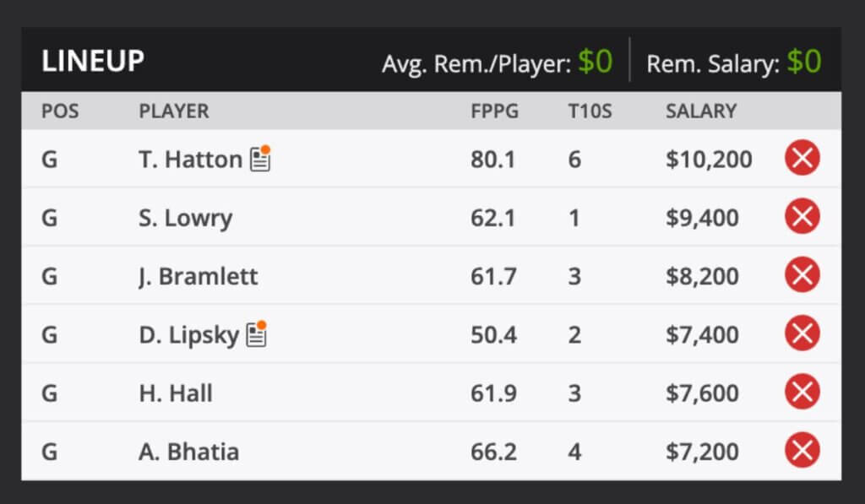This screenshot has width=865, height=504.
Task: Select the LINEUP header tab
Action: tap(93, 60)
